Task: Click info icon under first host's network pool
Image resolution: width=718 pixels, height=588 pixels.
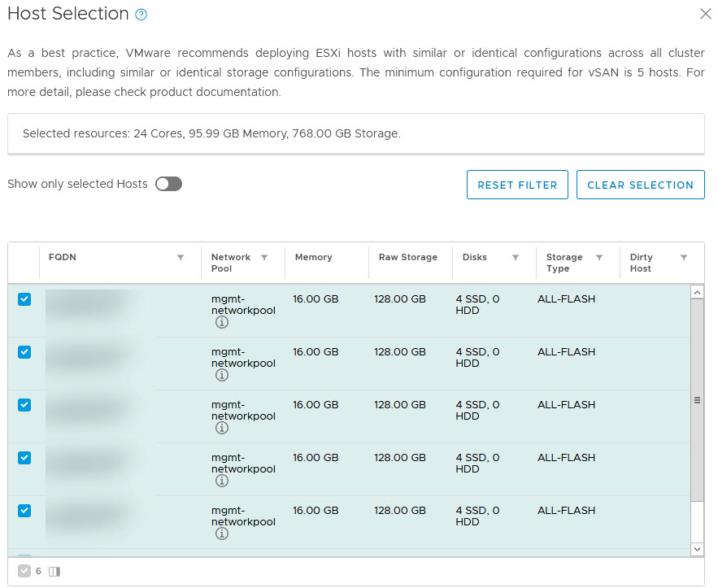Action: (x=221, y=323)
